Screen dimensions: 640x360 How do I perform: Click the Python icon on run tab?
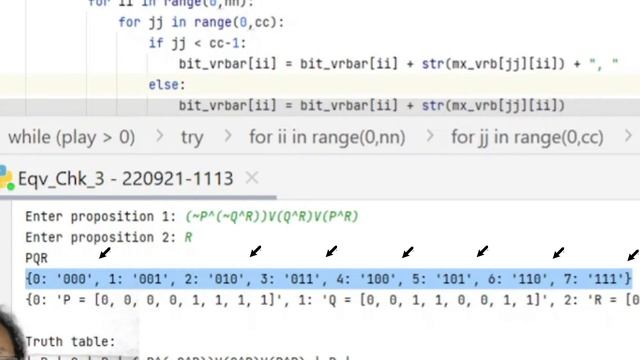6,178
